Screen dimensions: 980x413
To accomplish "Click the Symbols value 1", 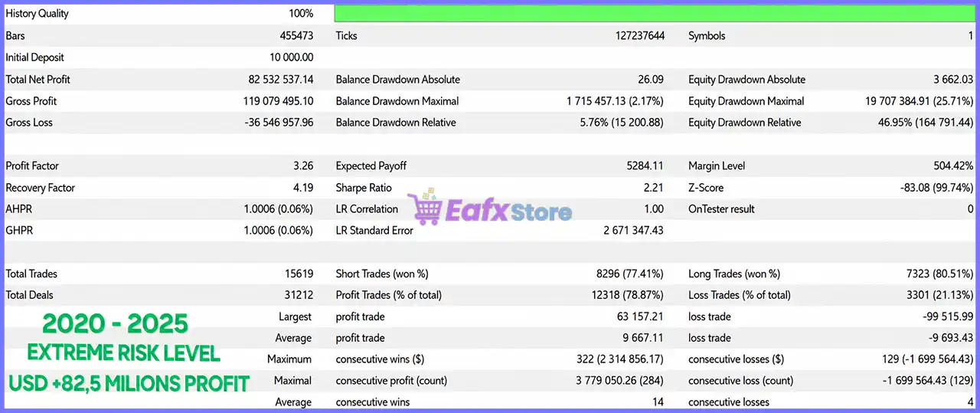I will [971, 36].
